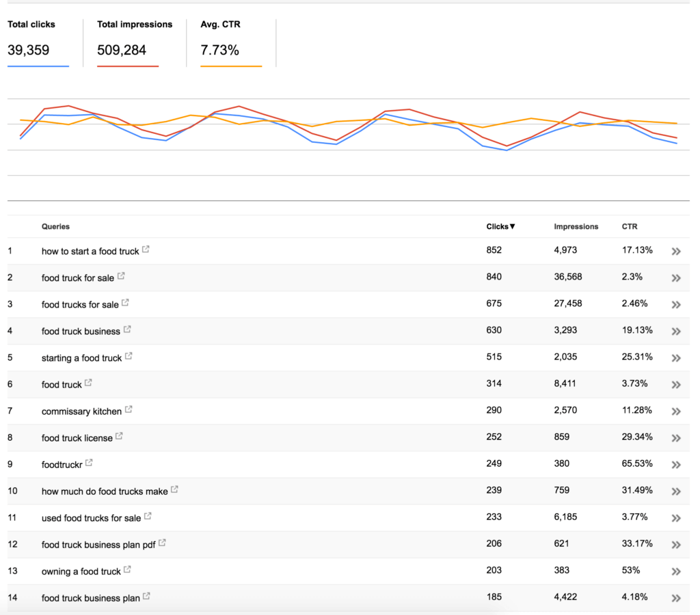Screen dimensions: 700x615
Task: Click the red line under Total impressions
Action: tap(128, 66)
